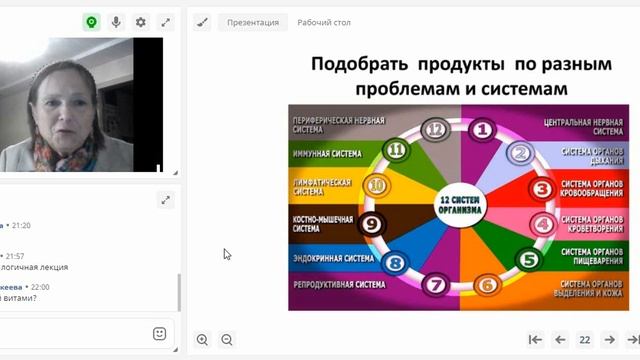Viewport: 640px width, 360px height.
Task: Zoom out of the presentation
Action: pos(227,339)
